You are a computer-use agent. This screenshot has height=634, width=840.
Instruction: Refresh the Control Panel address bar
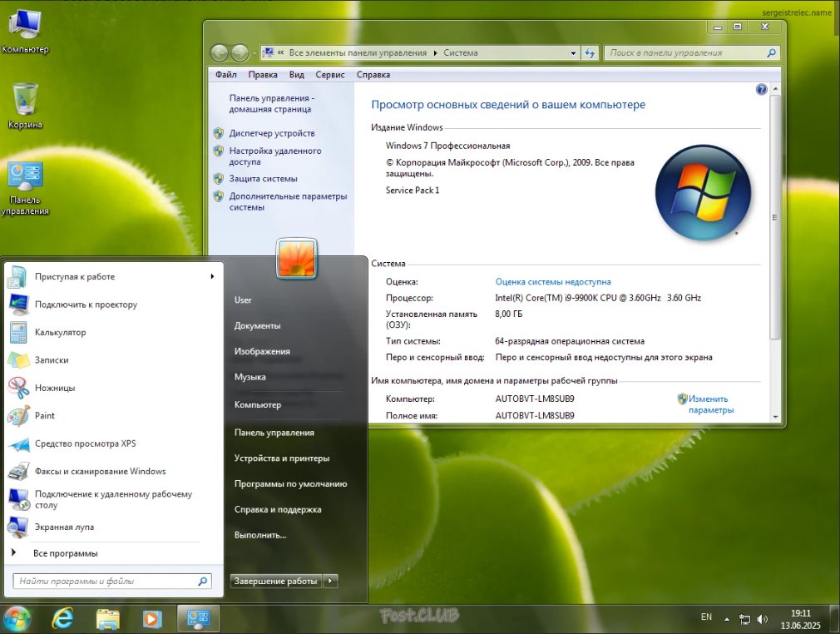tap(590, 53)
